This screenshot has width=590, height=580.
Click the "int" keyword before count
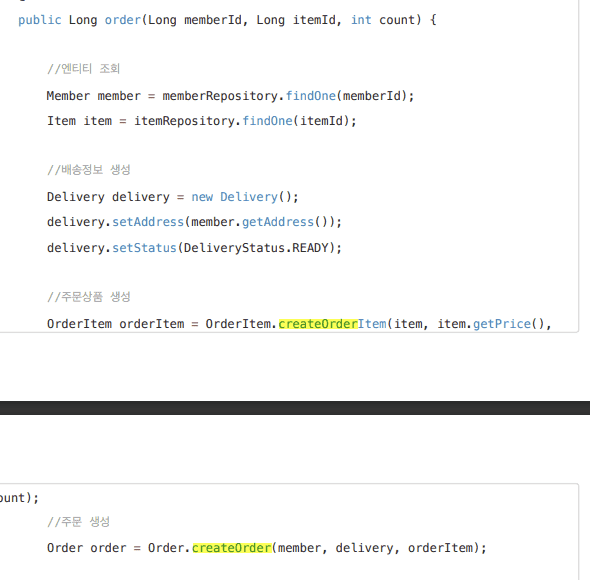pos(361,20)
